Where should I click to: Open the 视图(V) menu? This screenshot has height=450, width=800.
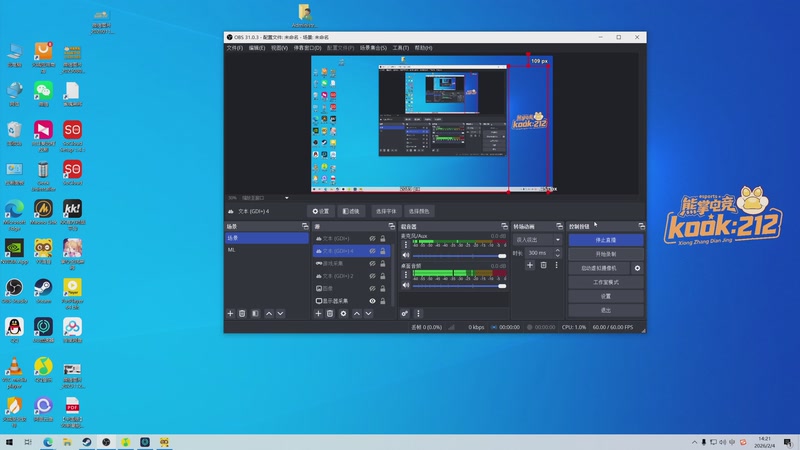pos(279,48)
